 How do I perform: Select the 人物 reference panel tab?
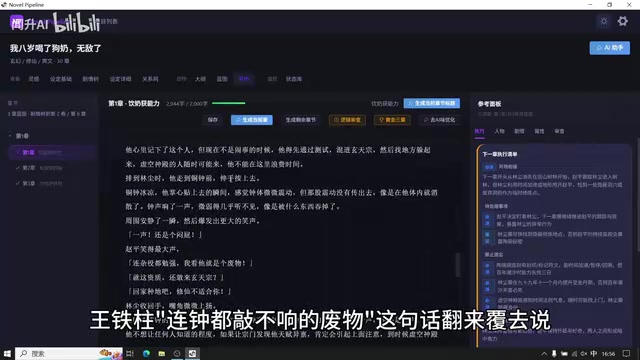click(499, 131)
